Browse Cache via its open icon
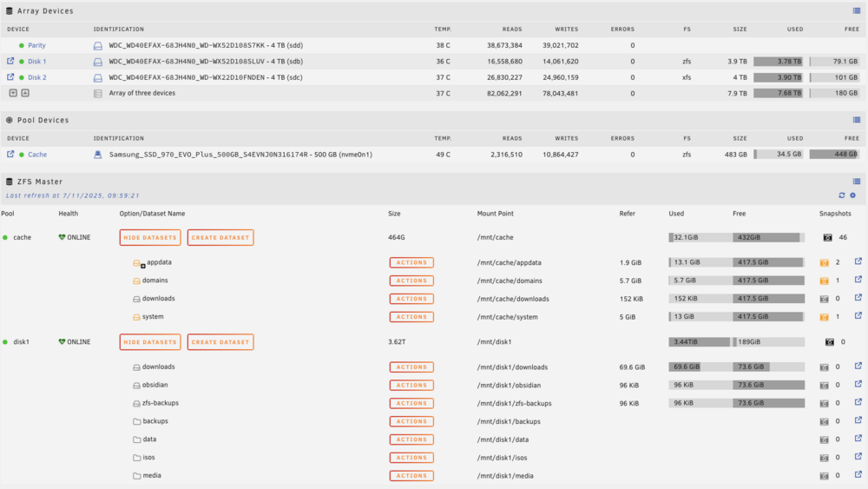 tap(10, 154)
